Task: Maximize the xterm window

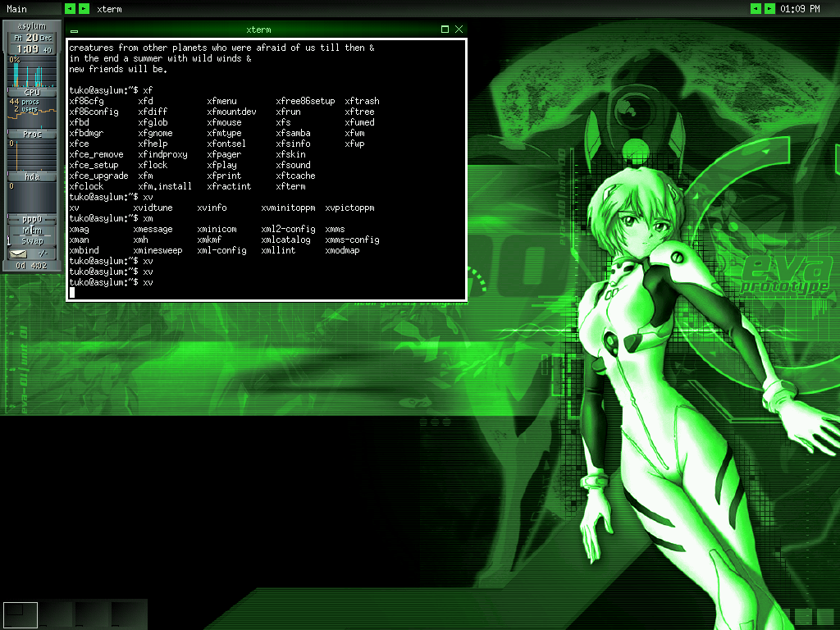Action: click(x=445, y=30)
